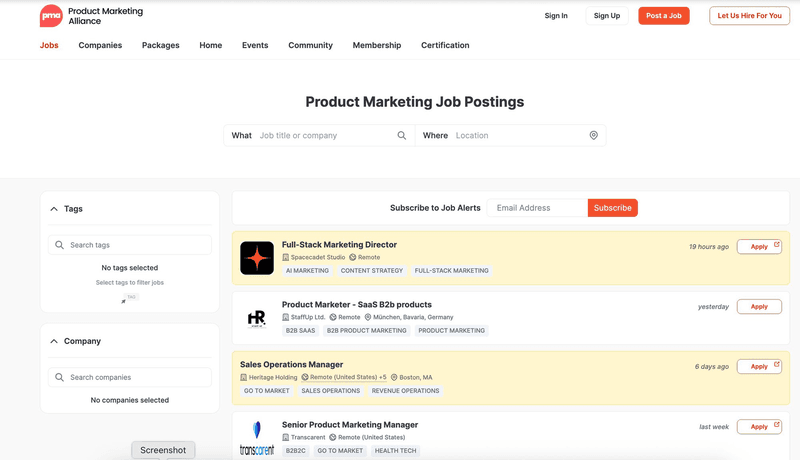The width and height of the screenshot is (800, 460).
Task: Open the Senior Product Marketing Manager listing
Action: point(350,425)
